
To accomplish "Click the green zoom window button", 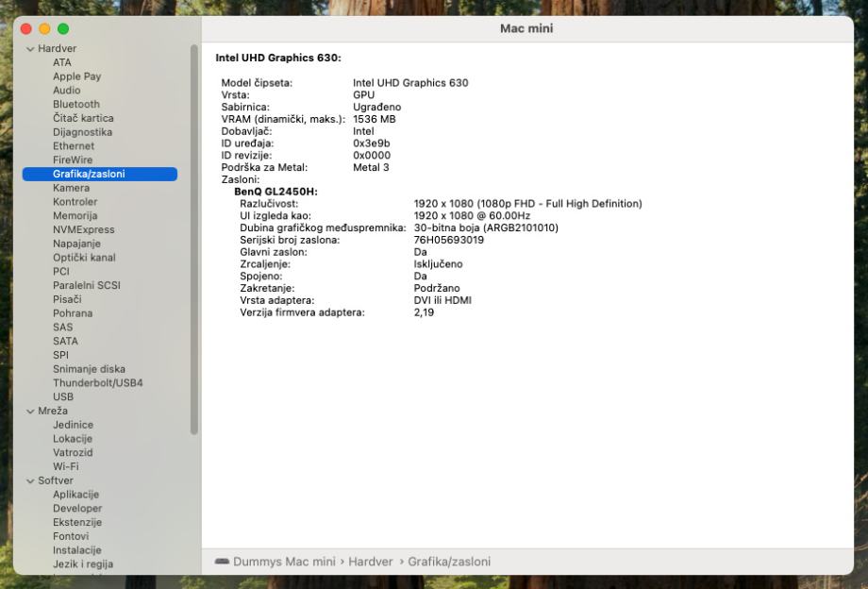I will tap(63, 28).
